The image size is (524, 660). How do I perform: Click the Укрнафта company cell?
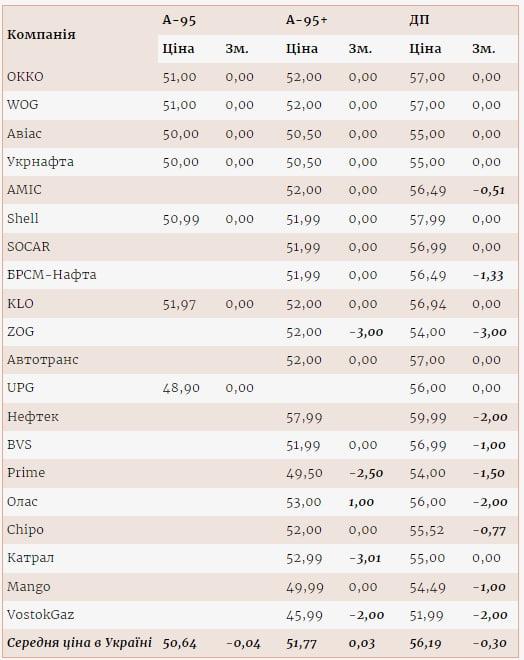(40, 162)
